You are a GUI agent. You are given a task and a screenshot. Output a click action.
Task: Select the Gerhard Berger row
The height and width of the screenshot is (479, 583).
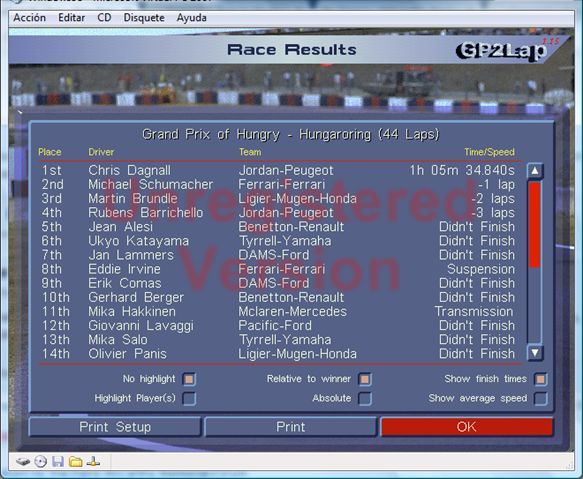tap(278, 298)
